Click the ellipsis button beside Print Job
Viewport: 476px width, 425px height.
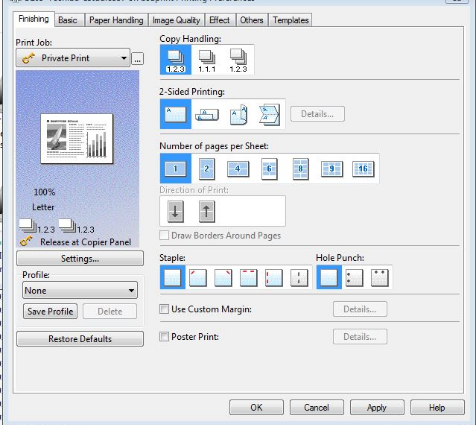pos(137,59)
